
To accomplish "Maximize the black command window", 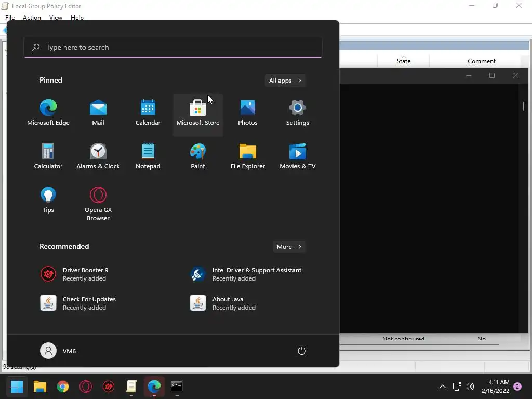I will pyautogui.click(x=492, y=75).
